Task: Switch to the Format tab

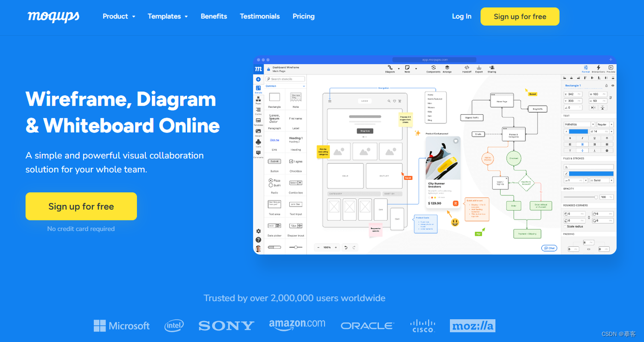Action: (586, 69)
